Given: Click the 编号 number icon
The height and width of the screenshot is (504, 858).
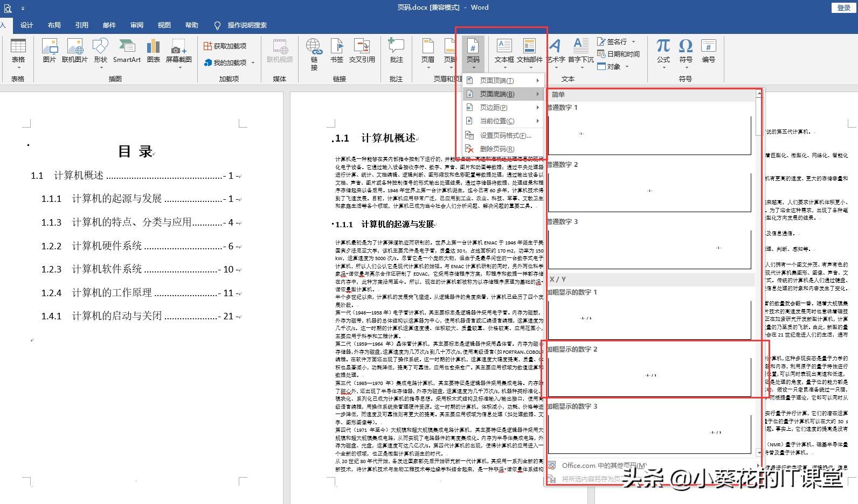Looking at the screenshot, I should 708,51.
